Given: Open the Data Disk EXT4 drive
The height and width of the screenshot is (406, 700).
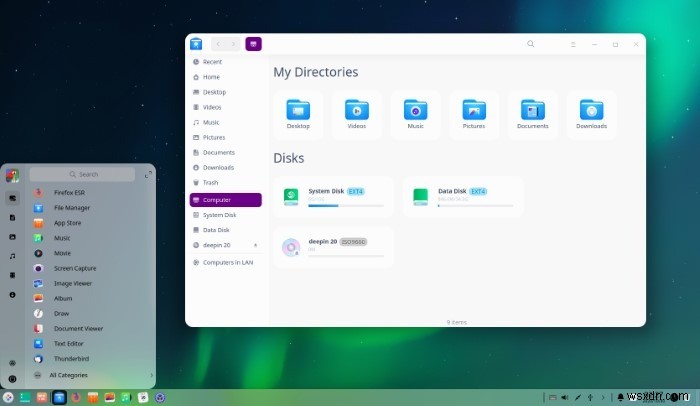Looking at the screenshot, I should coord(463,197).
